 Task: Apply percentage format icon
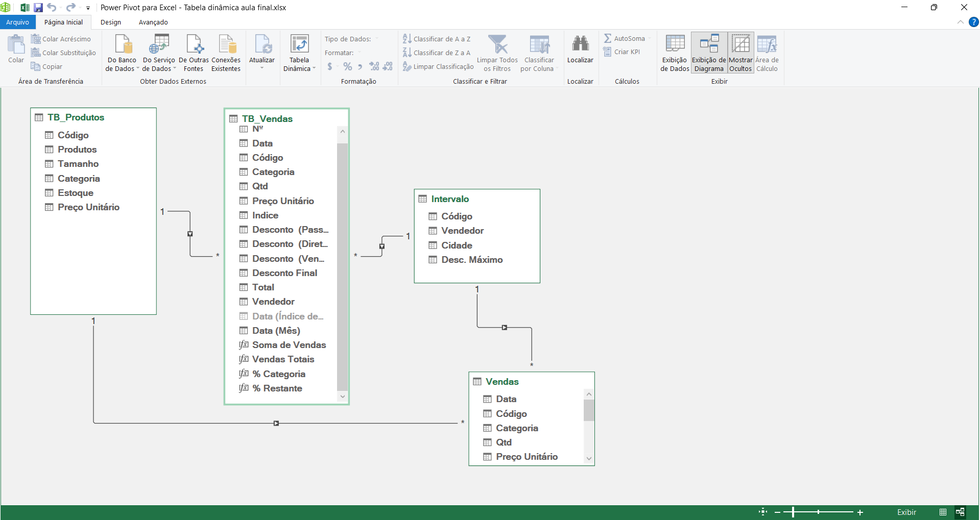pos(348,66)
